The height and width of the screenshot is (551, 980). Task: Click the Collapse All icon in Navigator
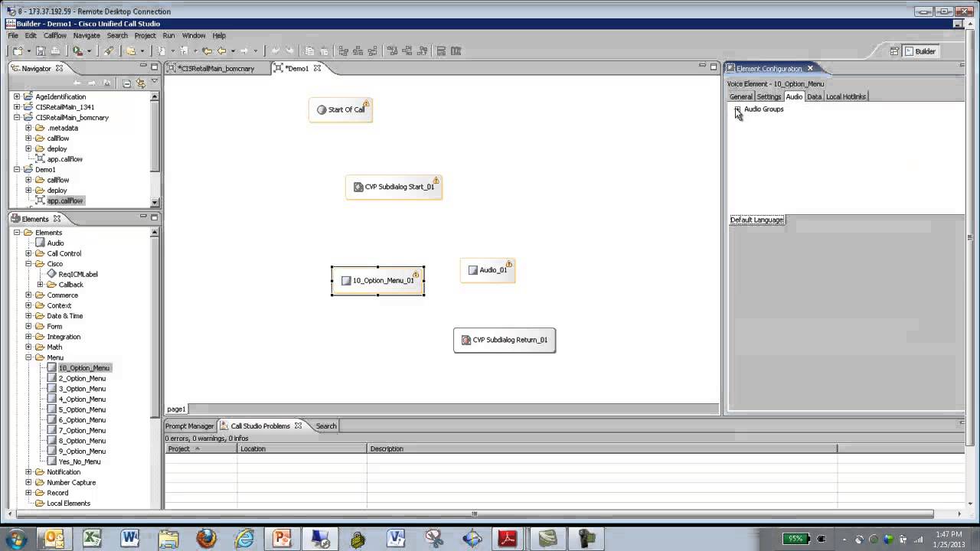[127, 83]
